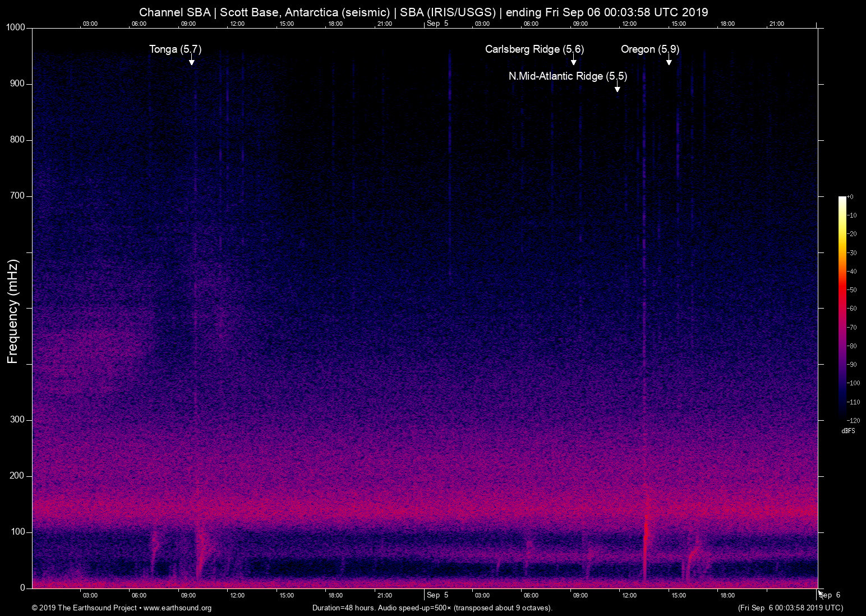
Task: Click the 300 tick label on frequency axis
Action: pyautogui.click(x=17, y=420)
